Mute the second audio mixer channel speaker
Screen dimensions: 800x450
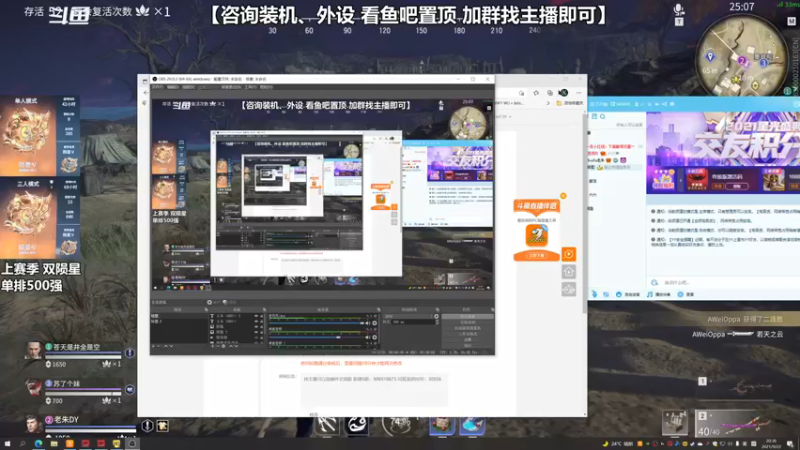click(x=368, y=337)
